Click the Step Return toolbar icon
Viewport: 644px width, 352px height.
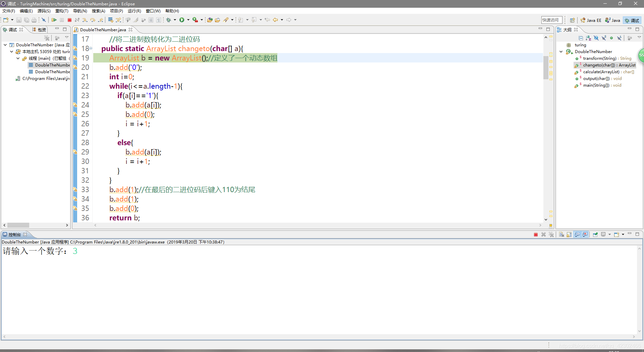pos(101,20)
